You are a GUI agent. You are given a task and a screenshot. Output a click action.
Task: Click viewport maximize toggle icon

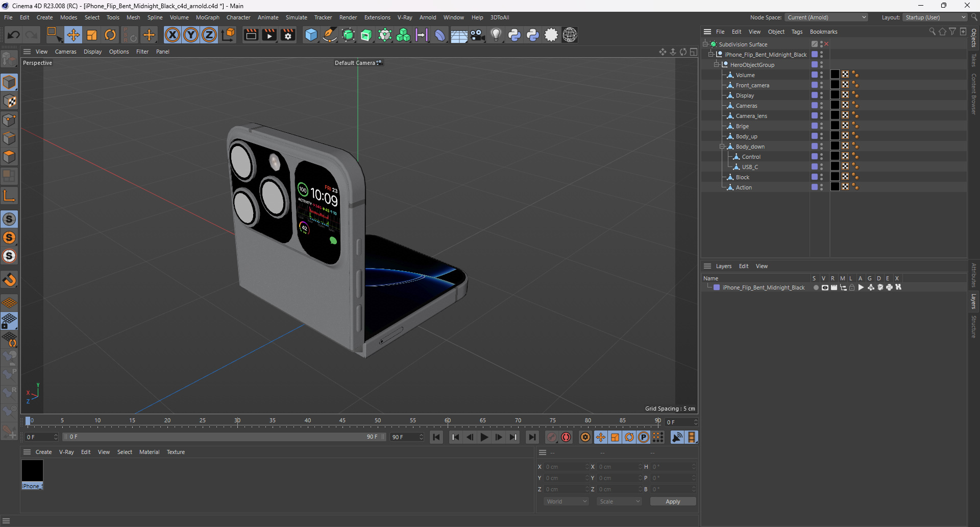pyautogui.click(x=693, y=52)
